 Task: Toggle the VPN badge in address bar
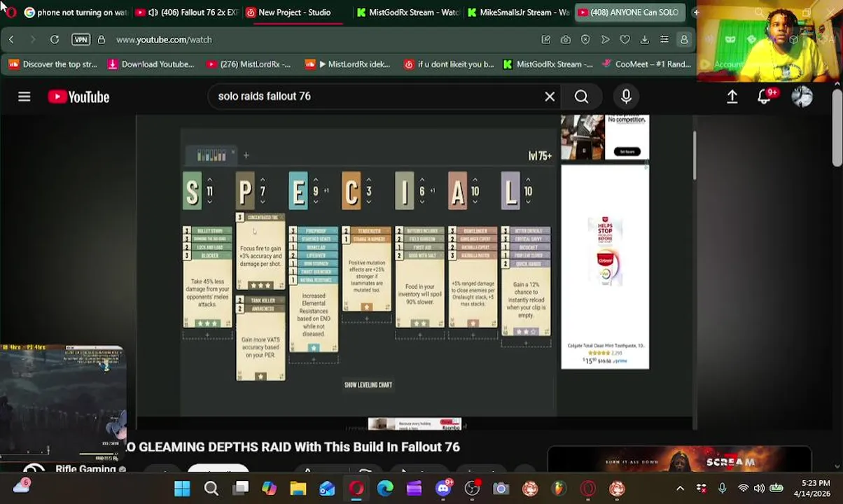point(81,40)
